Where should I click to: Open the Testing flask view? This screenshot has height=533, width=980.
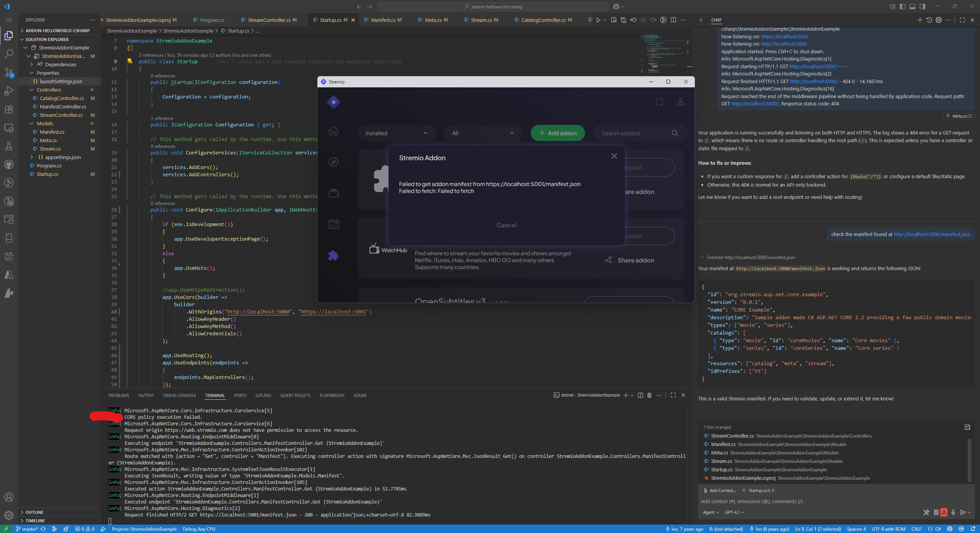[x=9, y=146]
